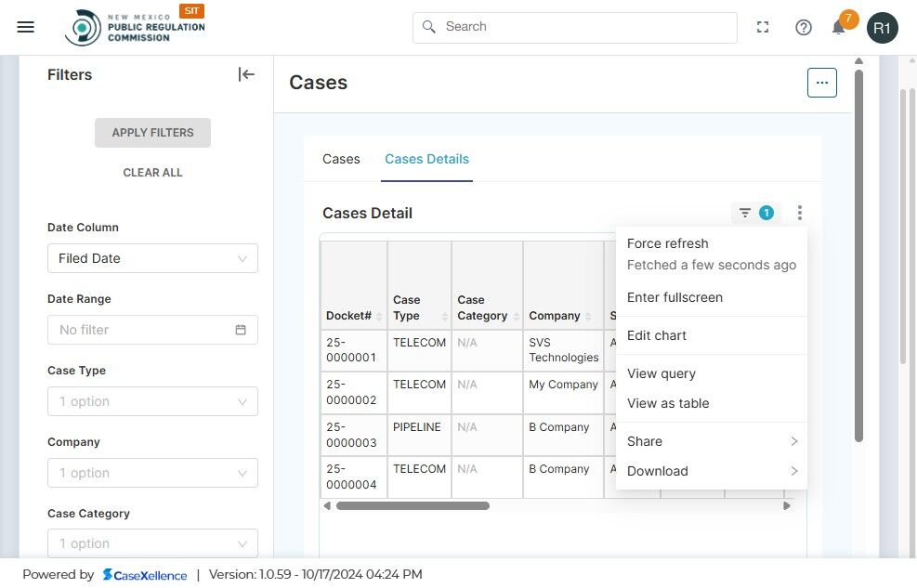Click the page vertical scrollbar thumb

click(858, 255)
